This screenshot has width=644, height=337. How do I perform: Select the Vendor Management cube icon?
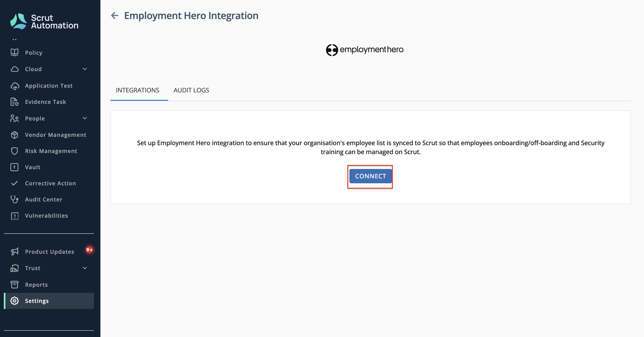tap(15, 135)
